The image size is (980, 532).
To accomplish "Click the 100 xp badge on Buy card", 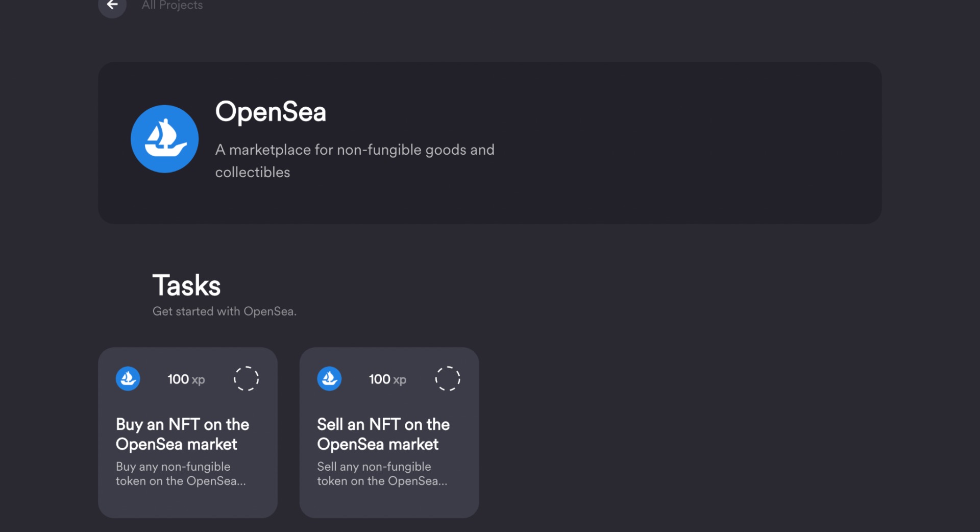I will click(186, 379).
